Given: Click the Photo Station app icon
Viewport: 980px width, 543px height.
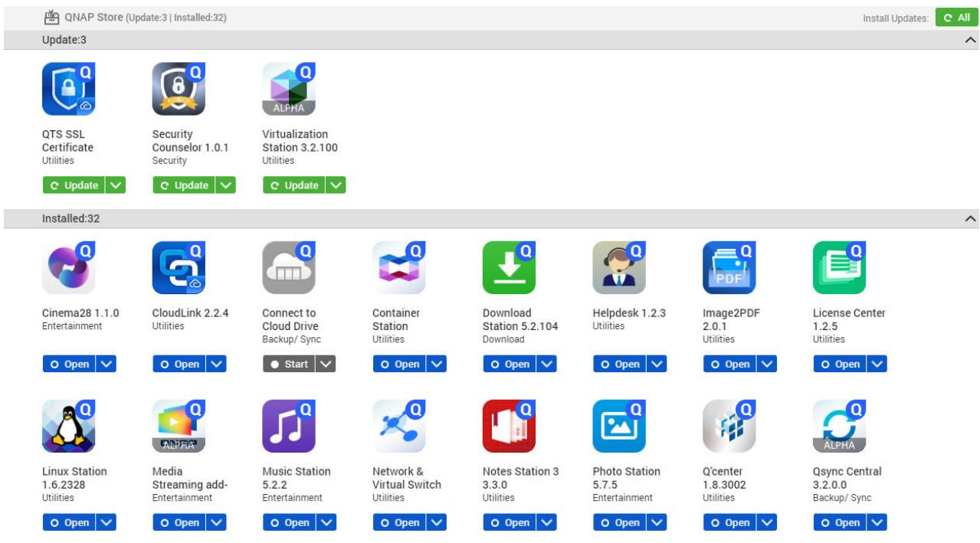Looking at the screenshot, I should (620, 426).
